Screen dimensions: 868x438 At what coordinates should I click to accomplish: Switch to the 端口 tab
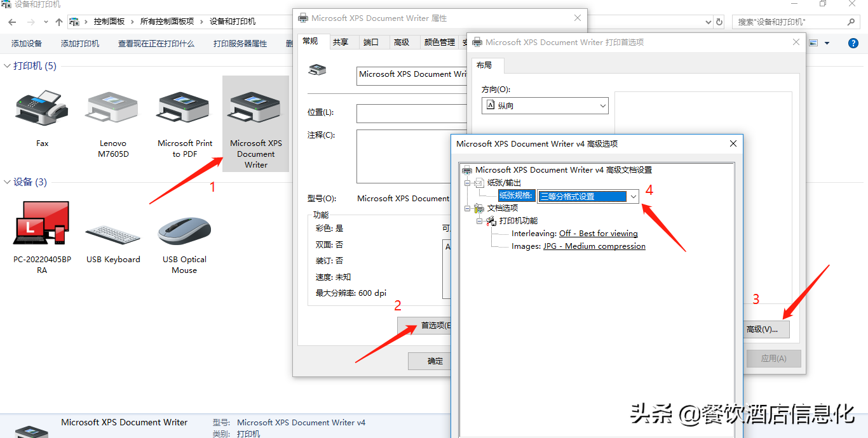[371, 43]
